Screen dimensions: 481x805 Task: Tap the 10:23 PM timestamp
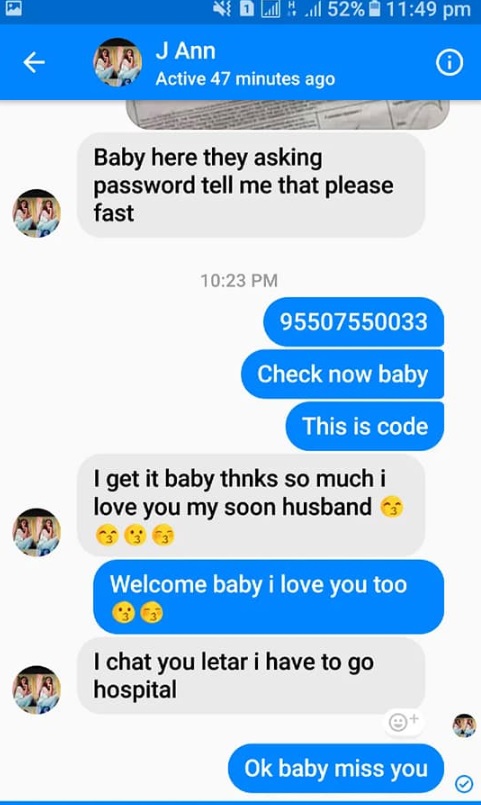tap(239, 280)
